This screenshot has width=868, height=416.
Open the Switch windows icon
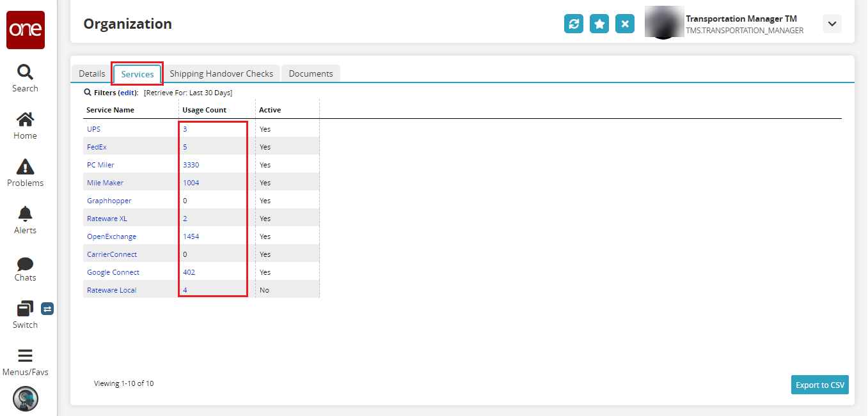[x=25, y=309]
